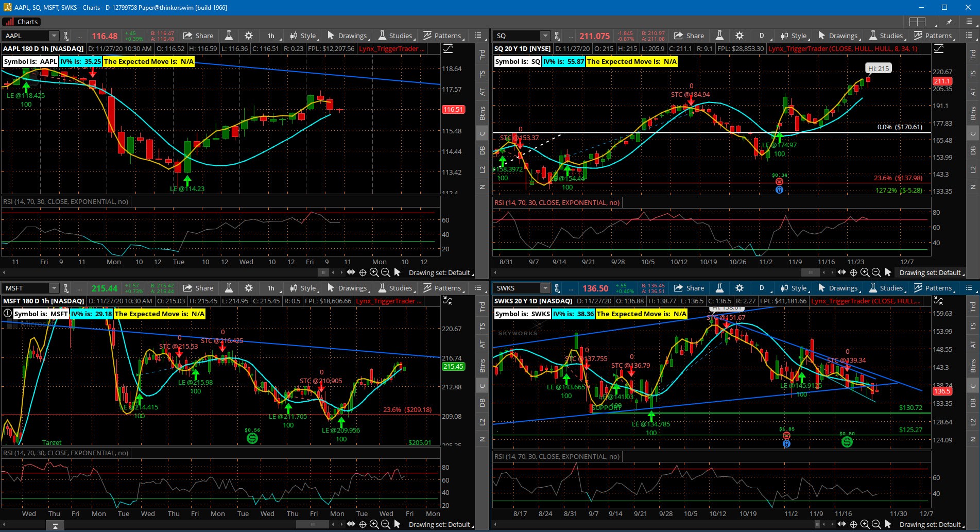The image size is (980, 532).
Task: Click Share in the SQ chart toolbar
Action: [x=689, y=36]
